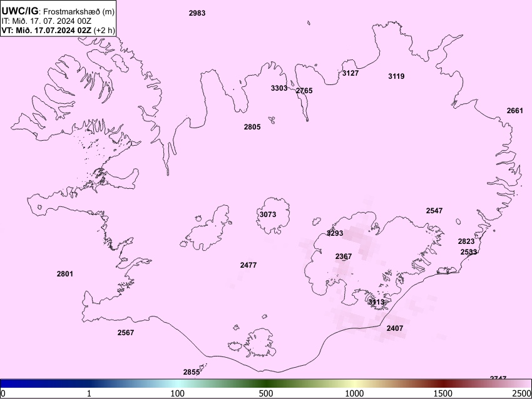Click the value 2567 southwest of the coast
Screen dimensions: 532x399
click(x=126, y=333)
